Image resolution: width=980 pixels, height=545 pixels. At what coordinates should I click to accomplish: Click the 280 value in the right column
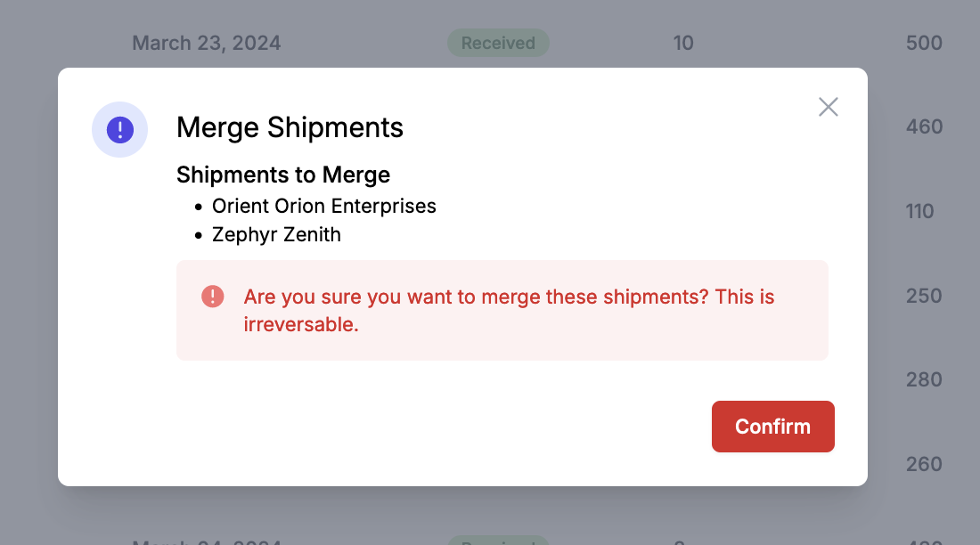(924, 379)
